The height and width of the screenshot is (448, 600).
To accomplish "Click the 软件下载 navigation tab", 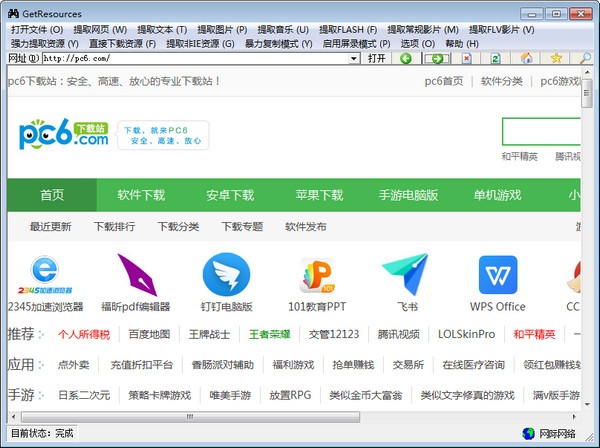I will (x=141, y=195).
